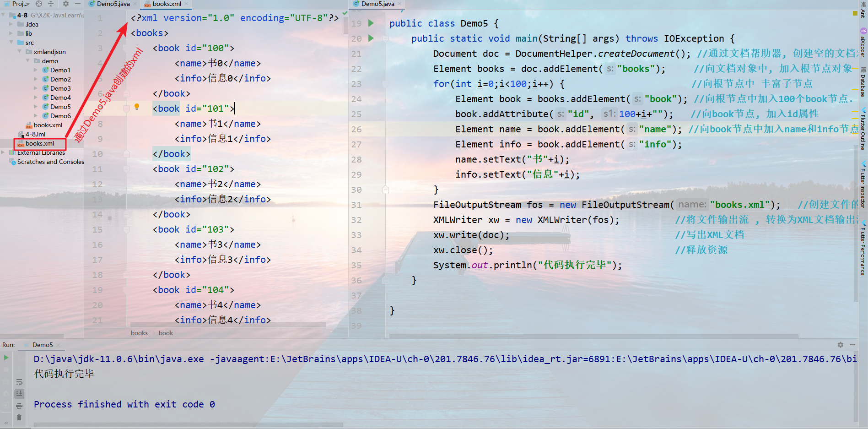Click the locate-in-project target icon

click(39, 4)
